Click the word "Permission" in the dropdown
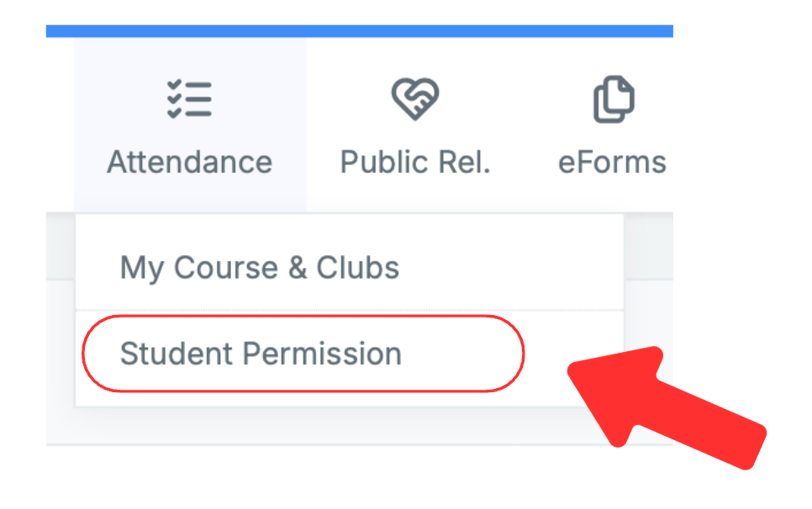The image size is (812, 509). pos(321,354)
